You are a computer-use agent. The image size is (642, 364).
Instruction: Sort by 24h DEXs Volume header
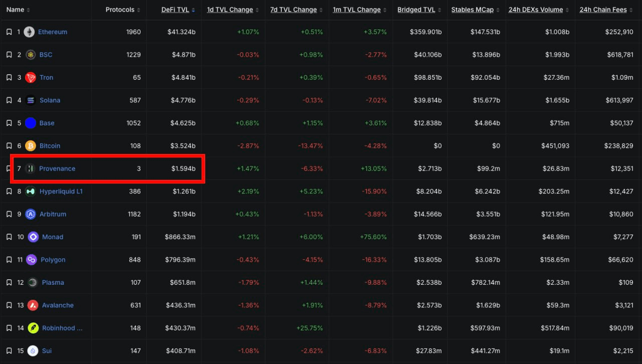(x=539, y=10)
